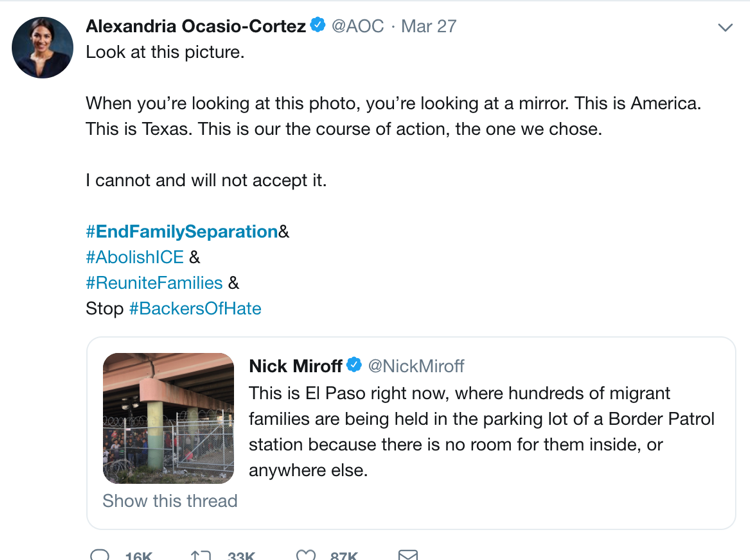Open the #AbolishICE hashtag link

tap(135, 257)
